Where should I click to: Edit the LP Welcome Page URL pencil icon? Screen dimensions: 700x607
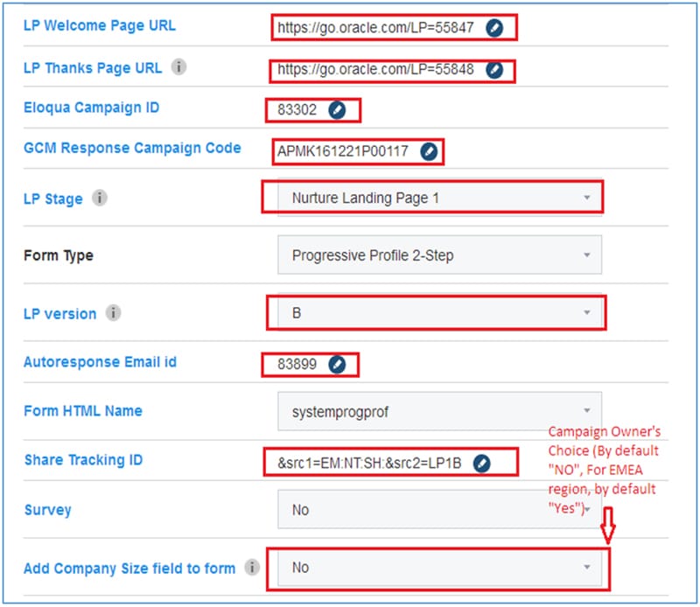tap(494, 28)
